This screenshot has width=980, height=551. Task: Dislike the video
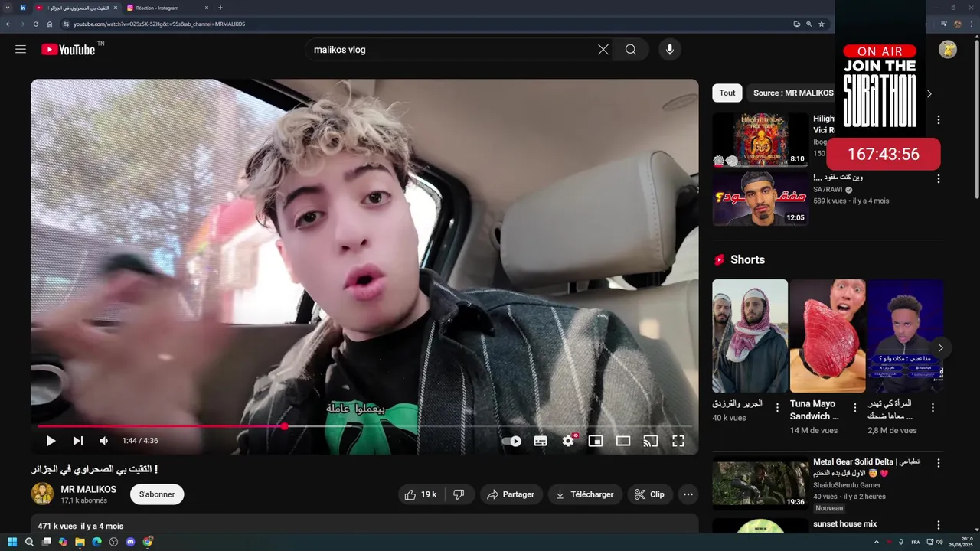click(459, 494)
